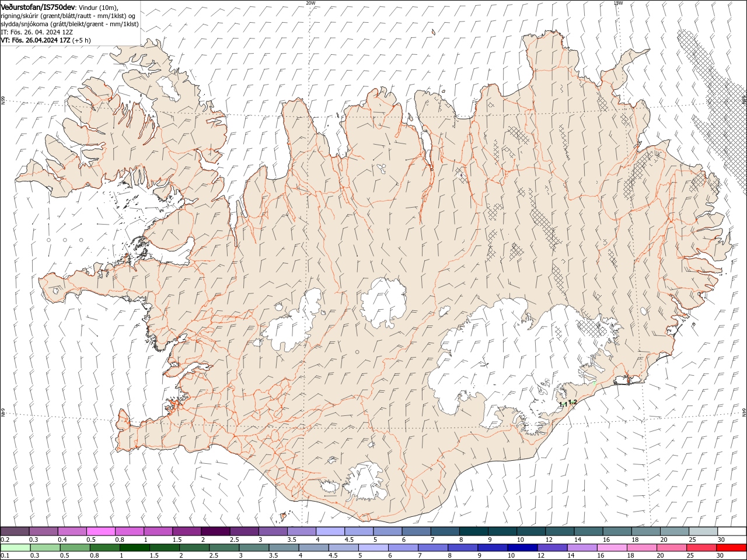
Task: Pick the darkest green 1 swatch, lower scale
Action: (134, 548)
